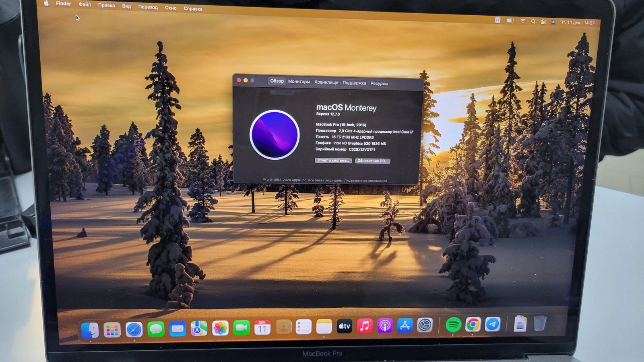
Task: Open the Apple menu
Action: point(46,3)
